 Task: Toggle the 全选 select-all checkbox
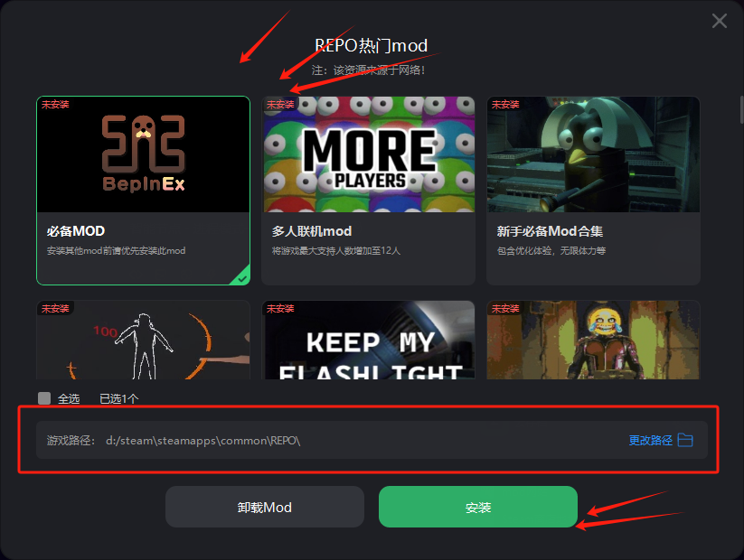tap(44, 398)
